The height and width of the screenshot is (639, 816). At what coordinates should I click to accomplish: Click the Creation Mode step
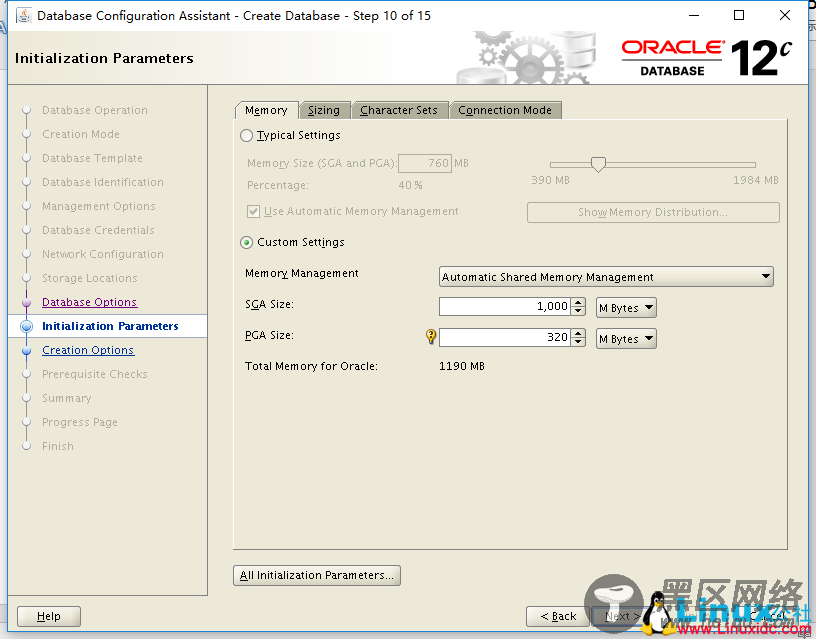[x=81, y=134]
